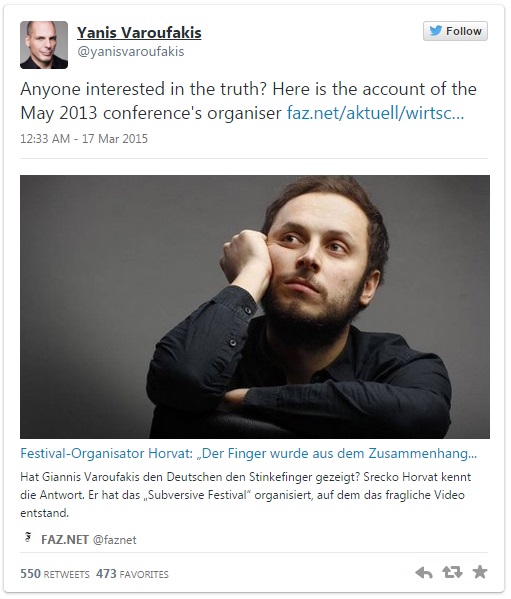Favorite the tweet with star icon
The image size is (511, 599).
click(480, 572)
